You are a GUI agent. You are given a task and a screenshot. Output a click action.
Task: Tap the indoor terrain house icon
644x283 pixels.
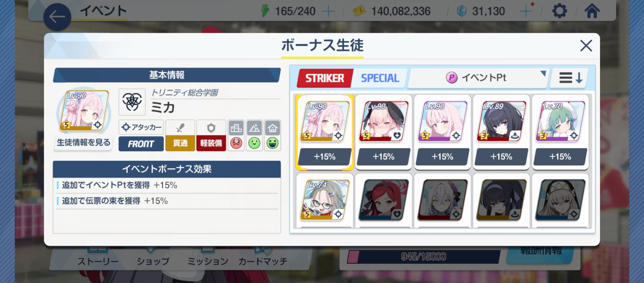pos(272,128)
